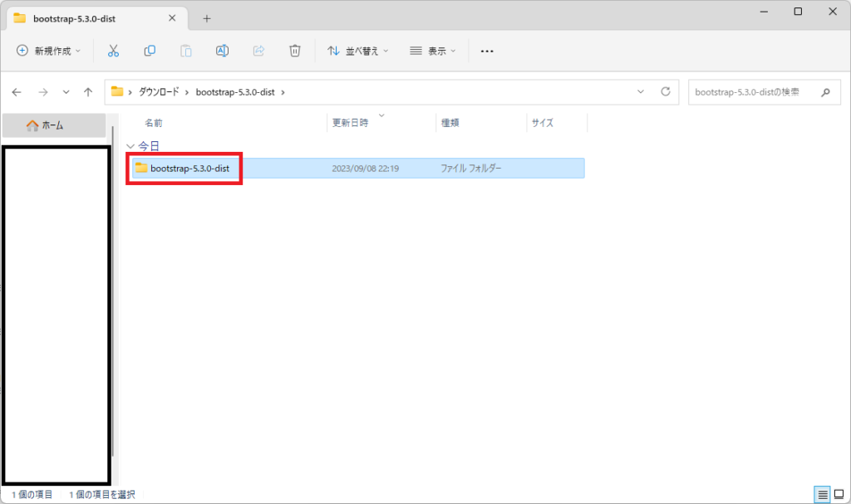The height and width of the screenshot is (504, 851).
Task: Click the search magnifier icon
Action: pyautogui.click(x=825, y=93)
